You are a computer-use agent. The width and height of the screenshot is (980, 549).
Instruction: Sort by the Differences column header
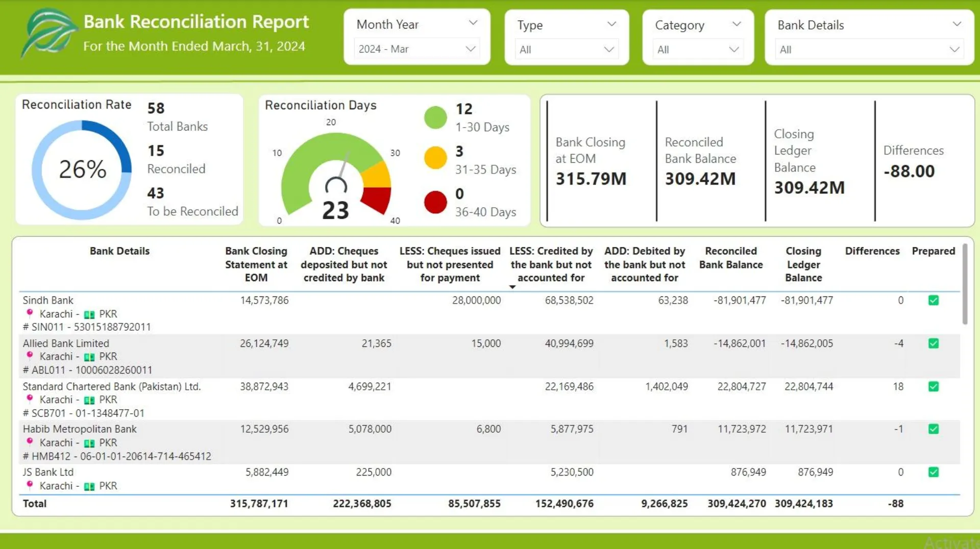(x=872, y=251)
